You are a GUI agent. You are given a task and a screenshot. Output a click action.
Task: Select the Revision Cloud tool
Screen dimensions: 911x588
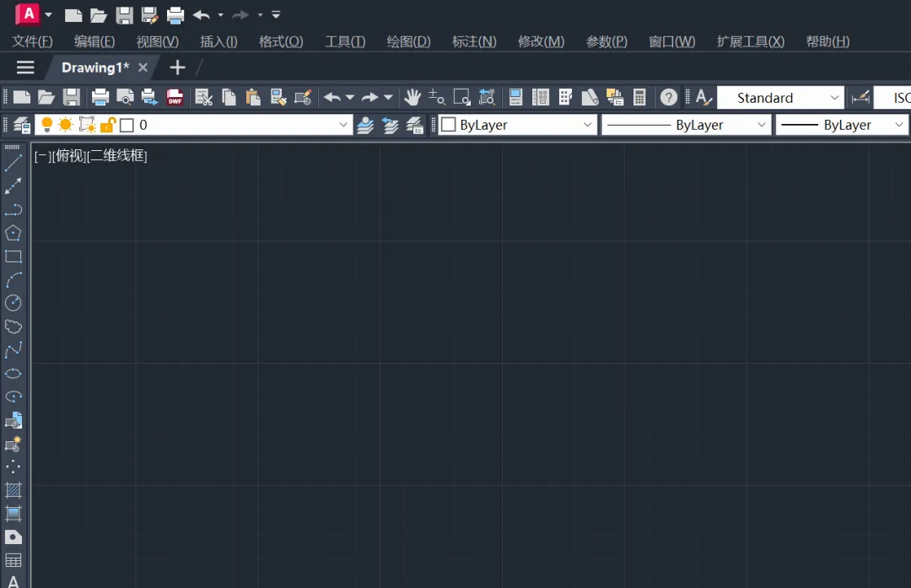[13, 326]
